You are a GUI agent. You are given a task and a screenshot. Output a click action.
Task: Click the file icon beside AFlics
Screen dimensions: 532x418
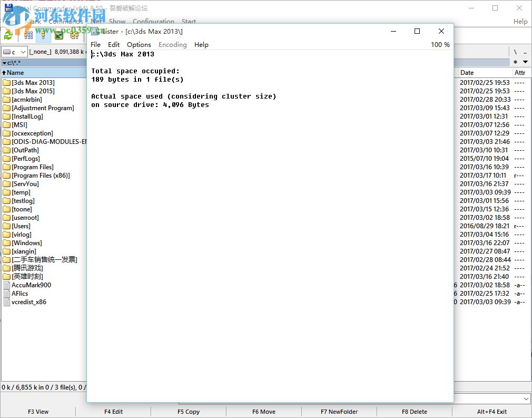[x=6, y=294]
